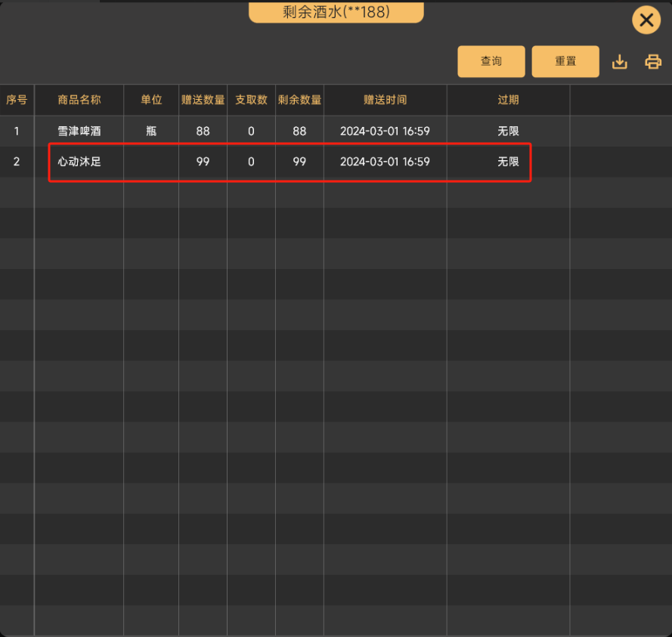Click remaining quantity 99 for 心动沐足
The image size is (672, 637).
pos(299,162)
